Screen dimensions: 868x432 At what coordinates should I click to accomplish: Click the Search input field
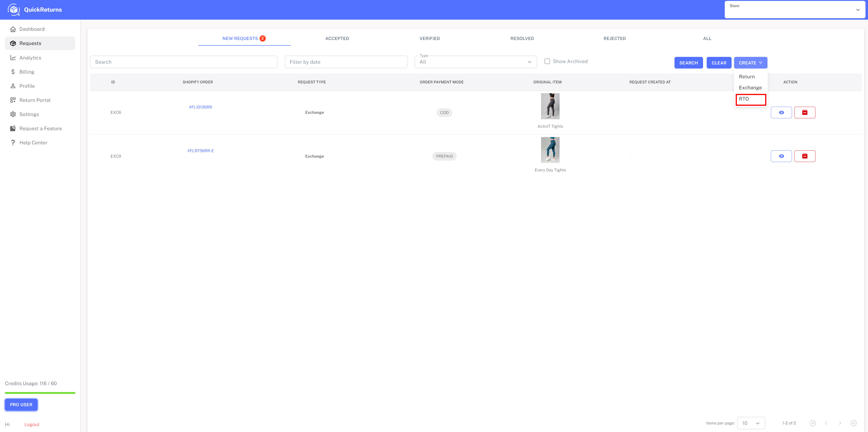tap(183, 62)
